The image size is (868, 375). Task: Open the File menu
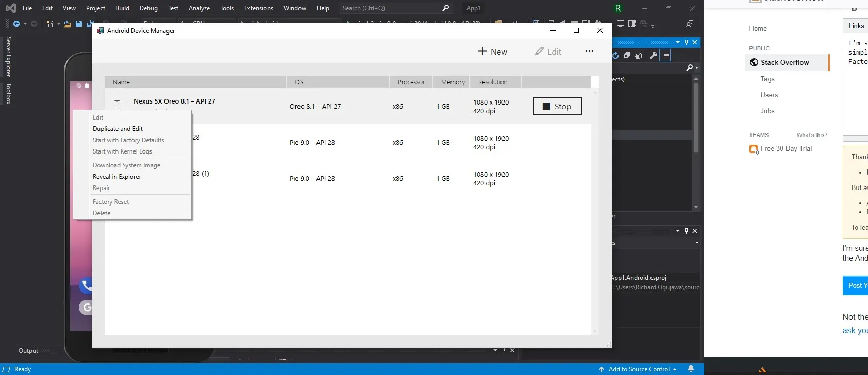pos(27,8)
